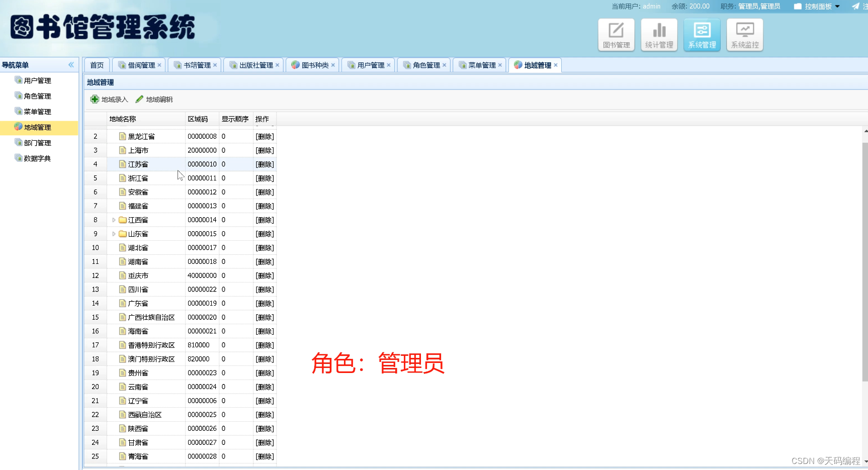Select the 安徽省 row name
The image size is (868, 470).
138,192
